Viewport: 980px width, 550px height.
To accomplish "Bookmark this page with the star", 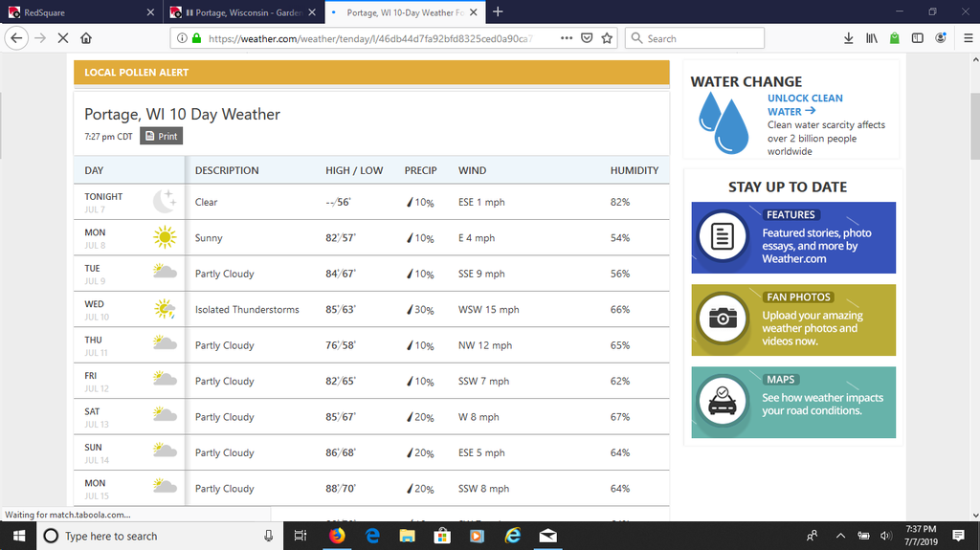I will (x=607, y=38).
